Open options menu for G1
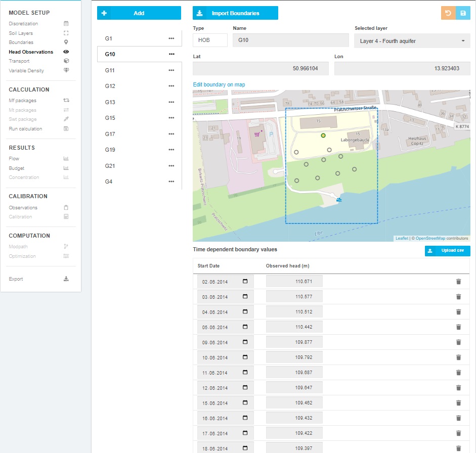 171,38
